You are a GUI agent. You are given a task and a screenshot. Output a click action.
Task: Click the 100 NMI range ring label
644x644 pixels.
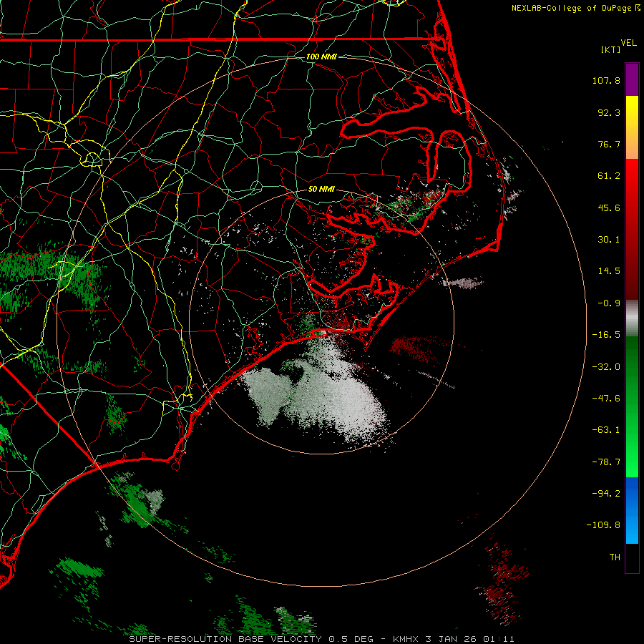(x=321, y=57)
